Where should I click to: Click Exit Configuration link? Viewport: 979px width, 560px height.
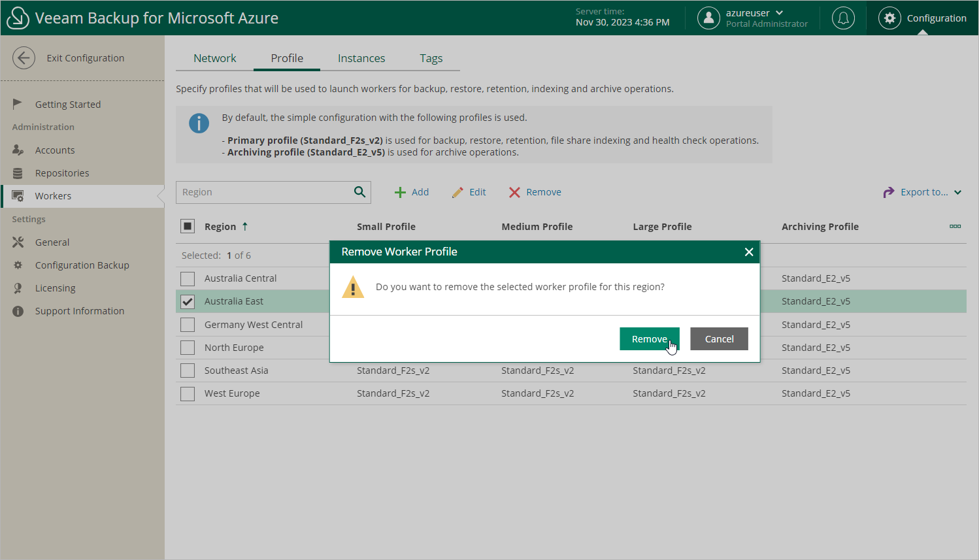tap(86, 58)
